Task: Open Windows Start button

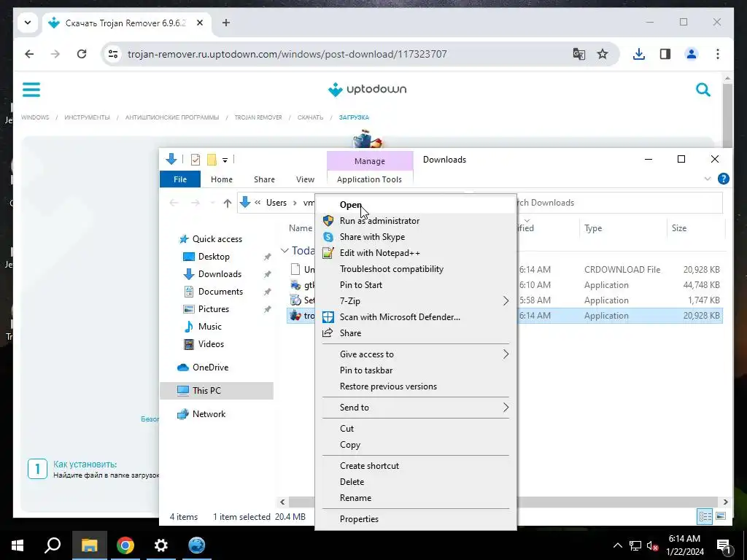Action: pyautogui.click(x=18, y=545)
